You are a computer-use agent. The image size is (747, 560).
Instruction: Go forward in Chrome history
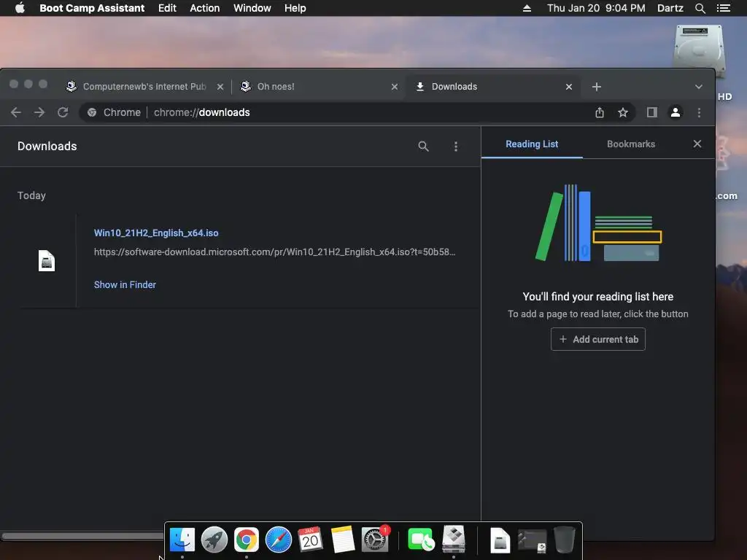coord(39,112)
